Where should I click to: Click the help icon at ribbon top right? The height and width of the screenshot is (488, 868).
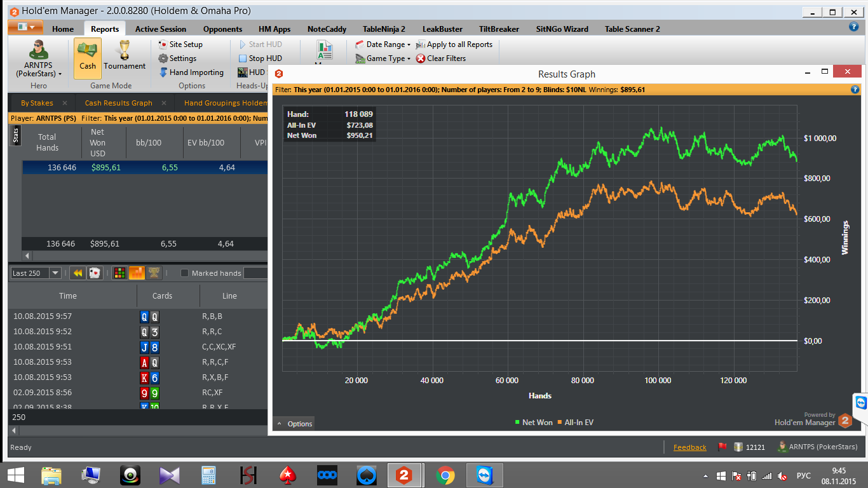pyautogui.click(x=854, y=27)
